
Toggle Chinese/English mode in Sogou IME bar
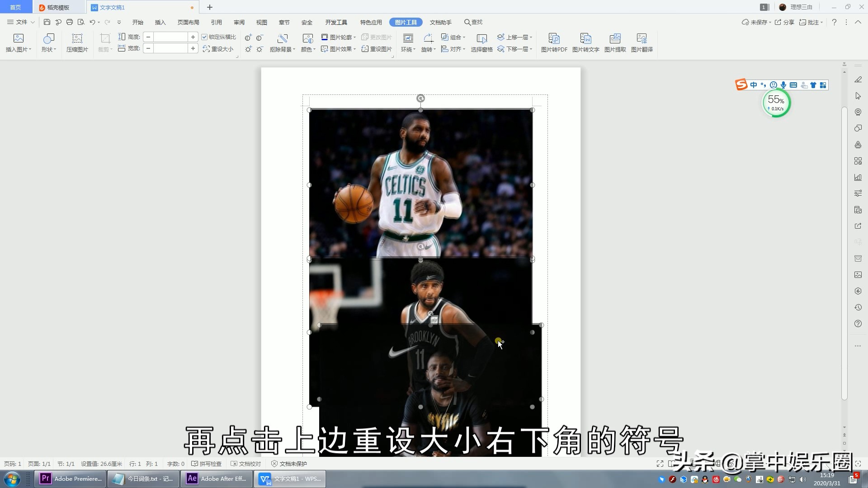753,85
